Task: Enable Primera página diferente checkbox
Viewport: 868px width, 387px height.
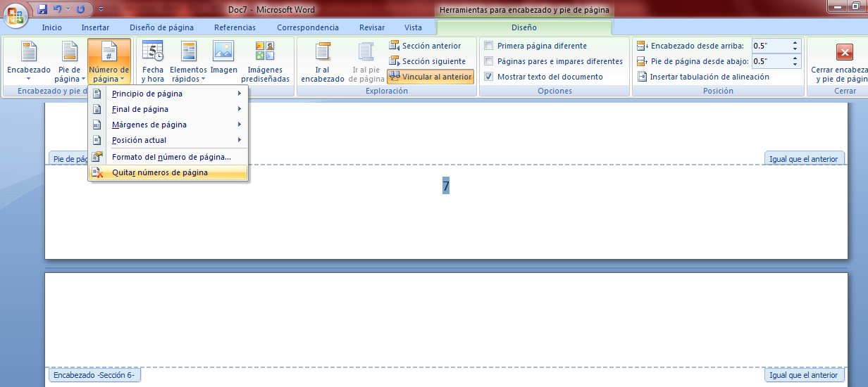Action: click(x=489, y=46)
